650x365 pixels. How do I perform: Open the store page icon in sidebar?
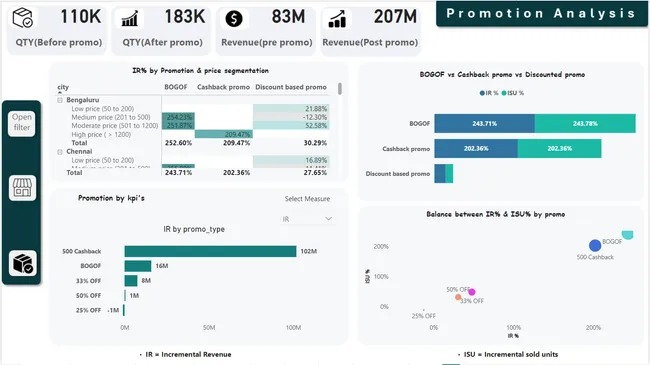point(22,188)
